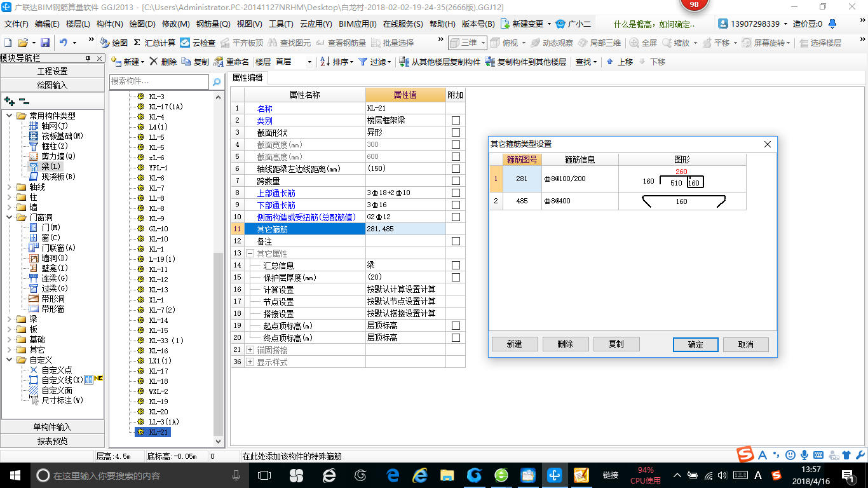Run 汇总计算 summary calculation
The image size is (868, 488).
154,43
